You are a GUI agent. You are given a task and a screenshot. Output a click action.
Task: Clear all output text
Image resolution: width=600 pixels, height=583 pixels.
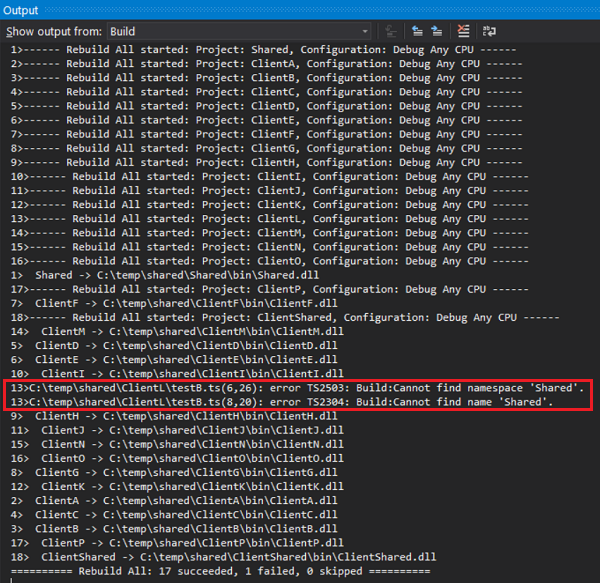pyautogui.click(x=463, y=31)
